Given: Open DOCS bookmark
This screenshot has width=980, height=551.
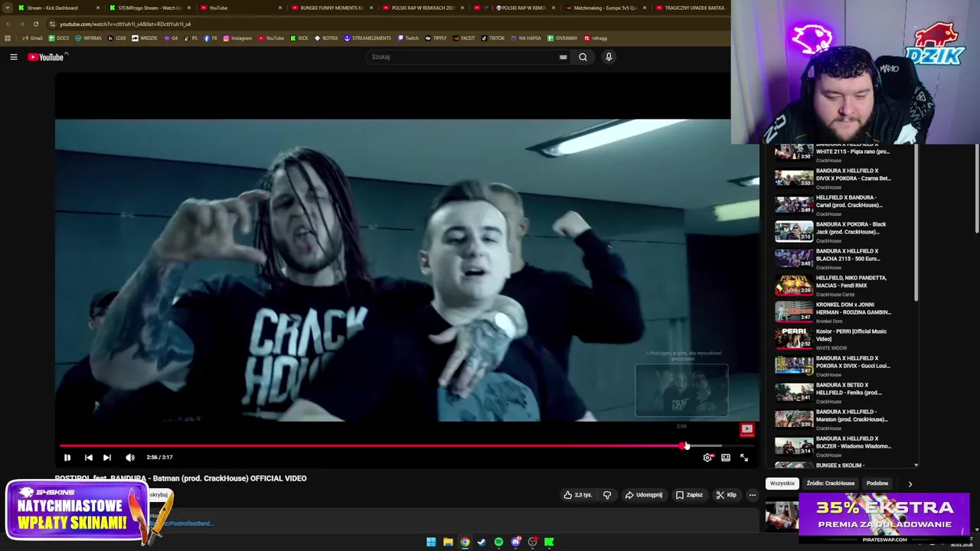Looking at the screenshot, I should coord(59,37).
